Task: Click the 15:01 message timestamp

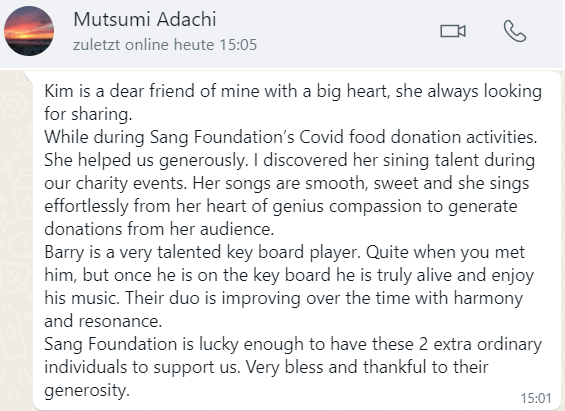Action: point(536,398)
